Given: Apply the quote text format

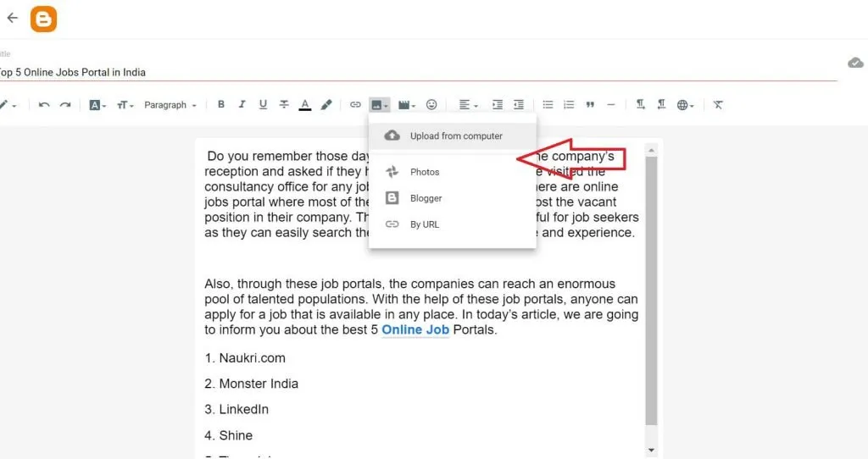Looking at the screenshot, I should 590,104.
